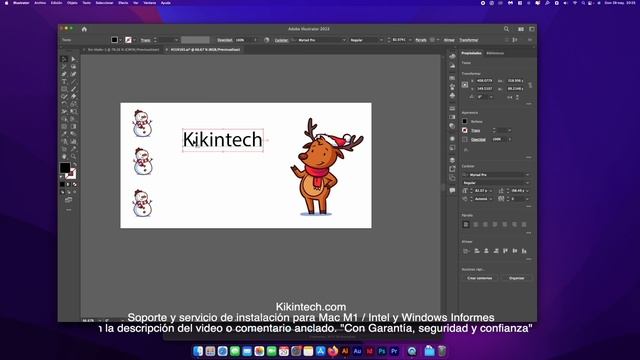
Task: Open the recolor artwork circle icon in control bar
Action: point(267,40)
